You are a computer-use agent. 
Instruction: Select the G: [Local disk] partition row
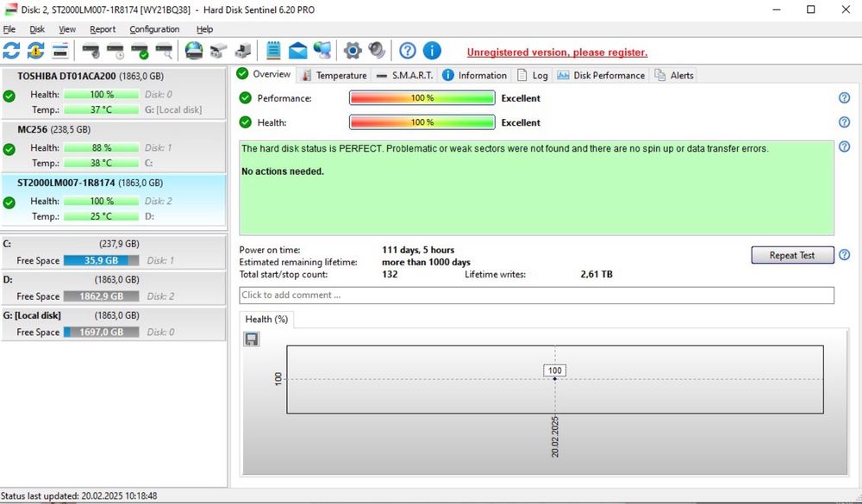(113, 323)
